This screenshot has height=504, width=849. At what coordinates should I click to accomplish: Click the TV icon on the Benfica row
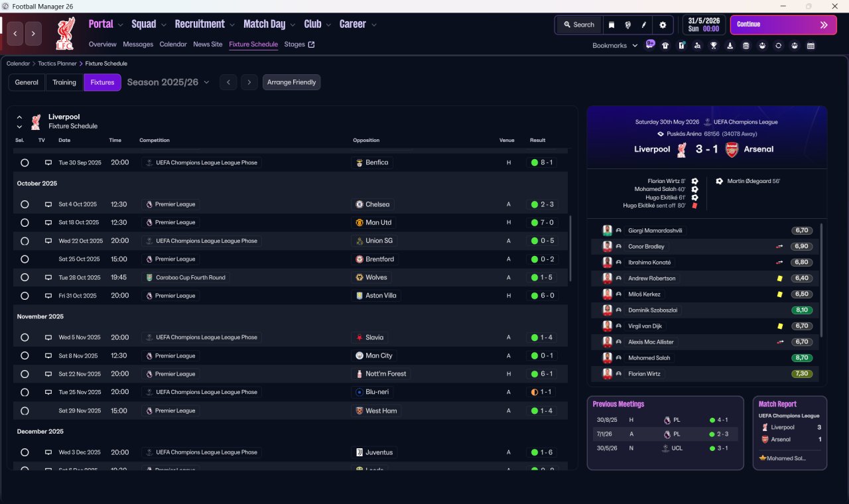click(48, 162)
